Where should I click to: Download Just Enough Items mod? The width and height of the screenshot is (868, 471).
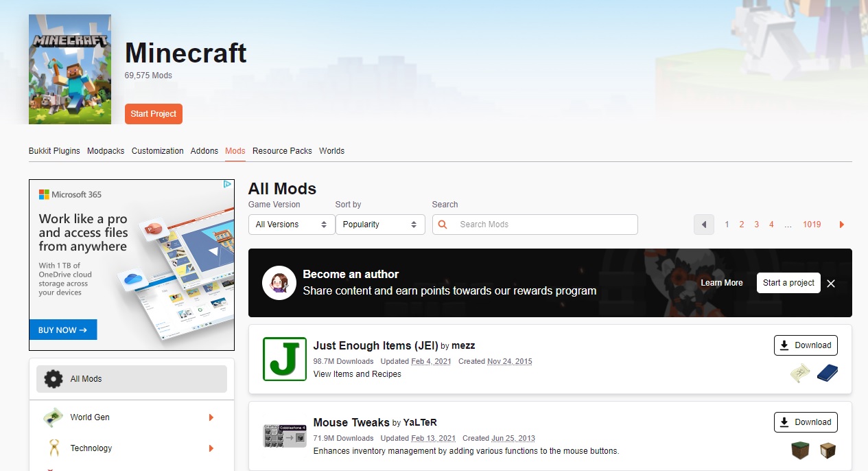coord(805,345)
